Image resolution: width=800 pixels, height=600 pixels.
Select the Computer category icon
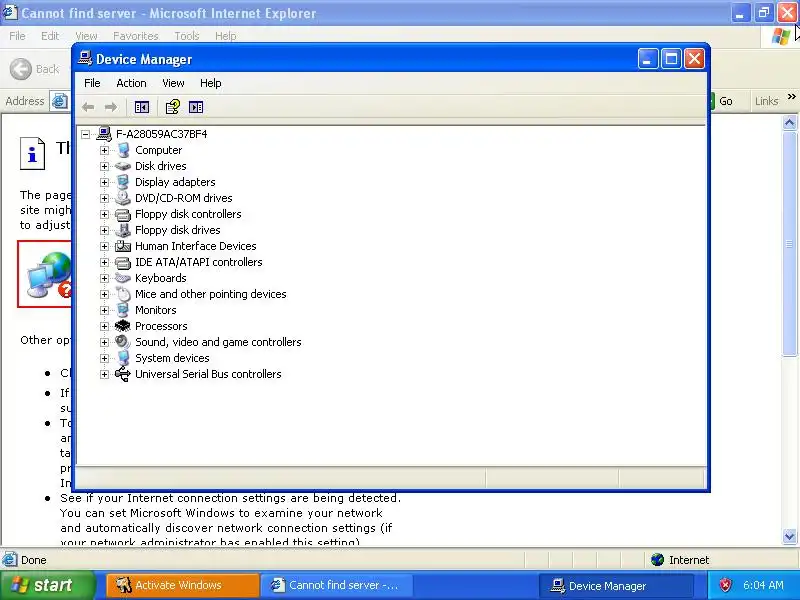tap(123, 150)
